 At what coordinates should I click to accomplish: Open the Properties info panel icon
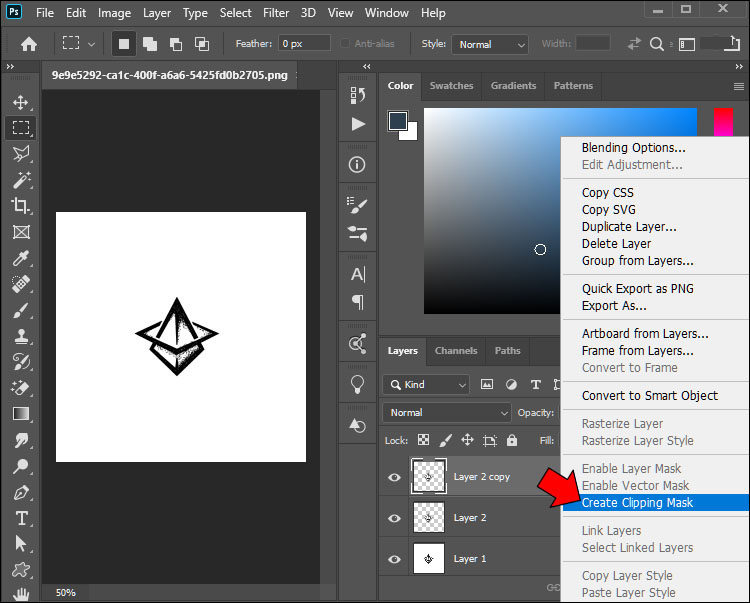[x=357, y=165]
